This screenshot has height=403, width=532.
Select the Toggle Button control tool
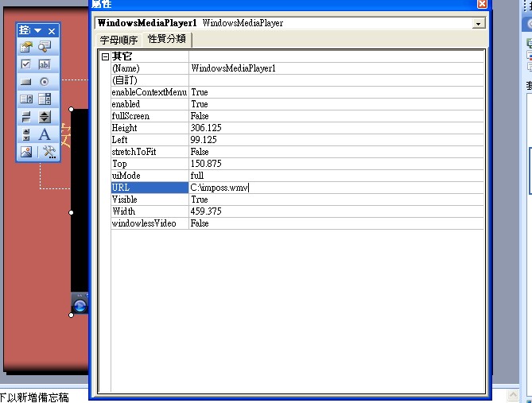[x=26, y=117]
